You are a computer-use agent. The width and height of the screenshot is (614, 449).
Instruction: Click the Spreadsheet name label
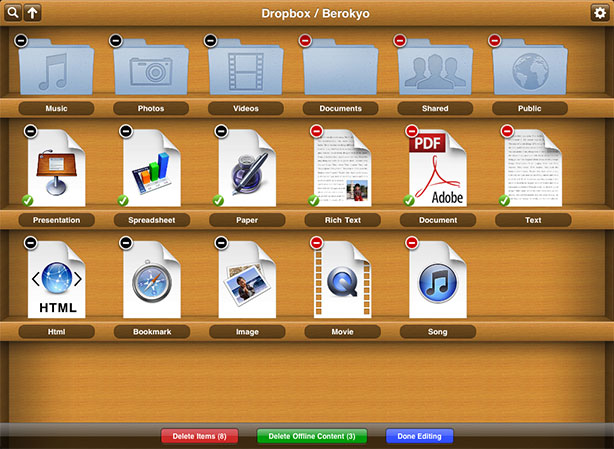(x=152, y=220)
